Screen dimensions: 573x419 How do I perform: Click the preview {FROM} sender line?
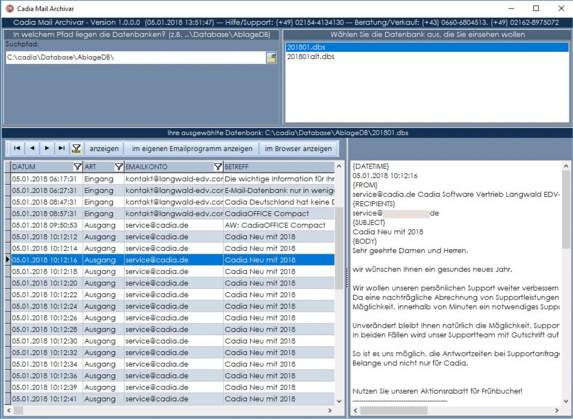456,195
